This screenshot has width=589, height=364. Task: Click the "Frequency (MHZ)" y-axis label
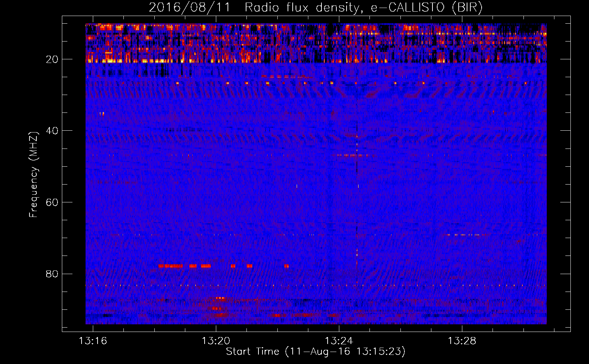[33, 175]
